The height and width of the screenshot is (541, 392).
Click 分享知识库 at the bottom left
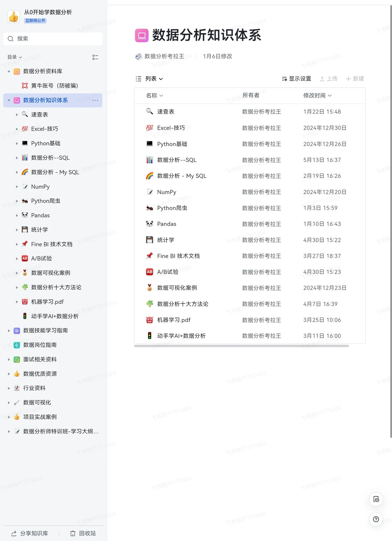click(x=29, y=533)
